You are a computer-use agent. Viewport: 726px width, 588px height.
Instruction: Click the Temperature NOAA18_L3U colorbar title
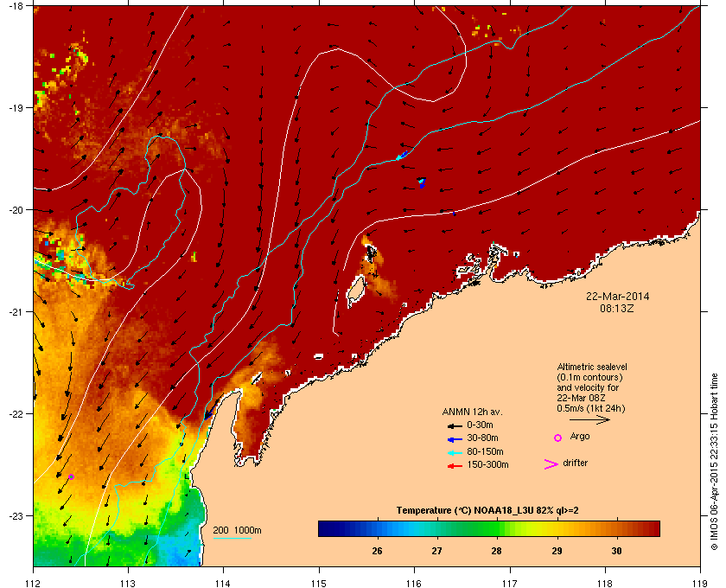487,511
